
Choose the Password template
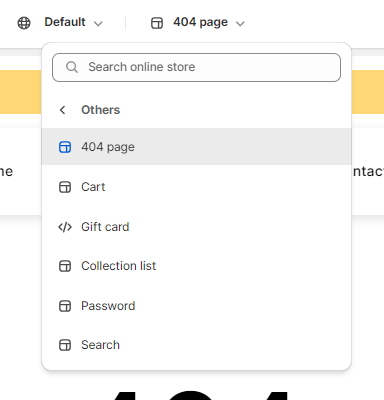click(x=196, y=306)
